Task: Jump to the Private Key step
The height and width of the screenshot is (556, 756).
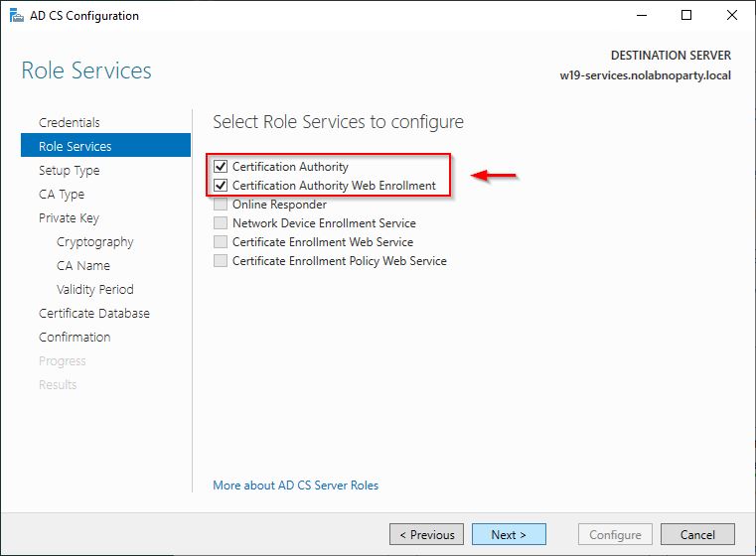Action: click(x=69, y=218)
